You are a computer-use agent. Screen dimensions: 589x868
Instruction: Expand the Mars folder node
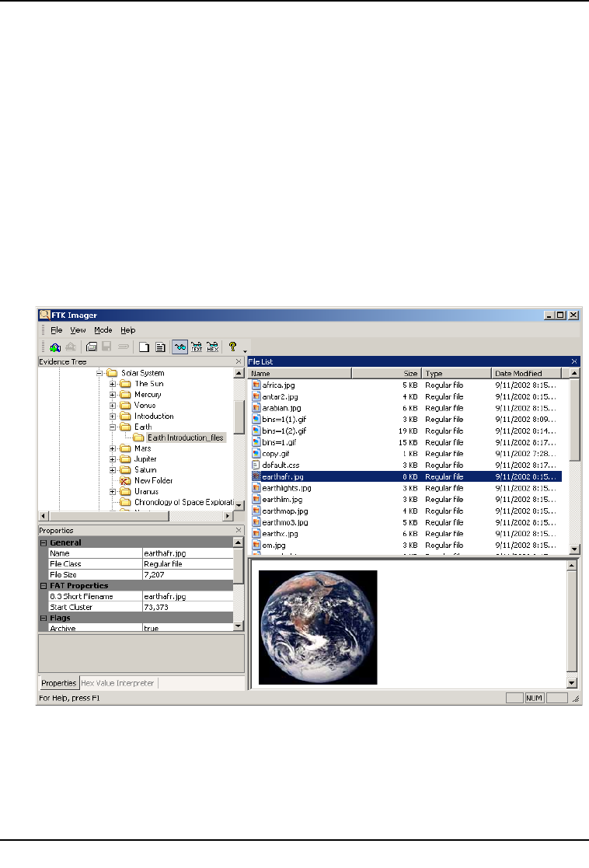(113, 448)
